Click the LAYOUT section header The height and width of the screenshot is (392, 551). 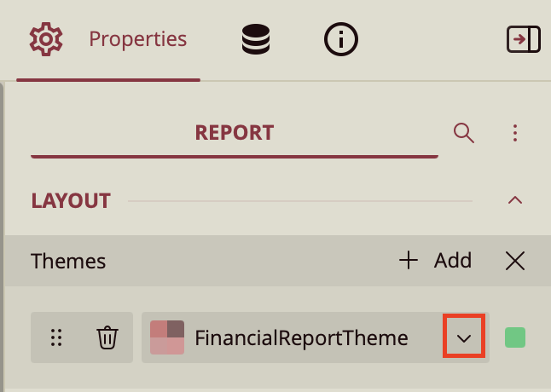(x=72, y=201)
